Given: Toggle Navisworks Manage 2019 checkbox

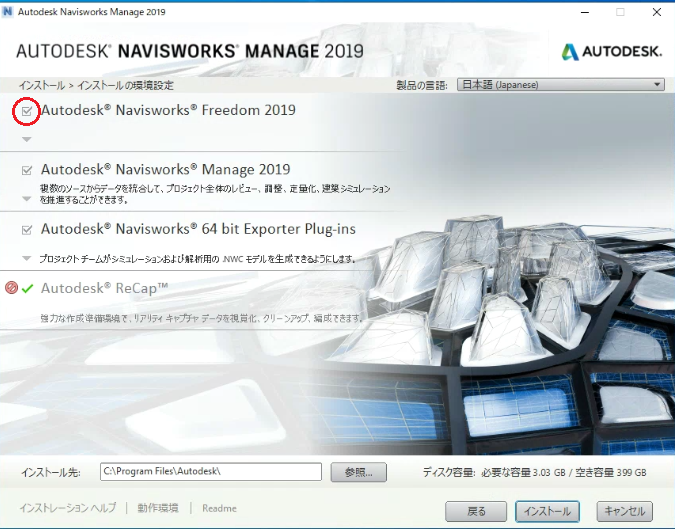Looking at the screenshot, I should (27, 170).
